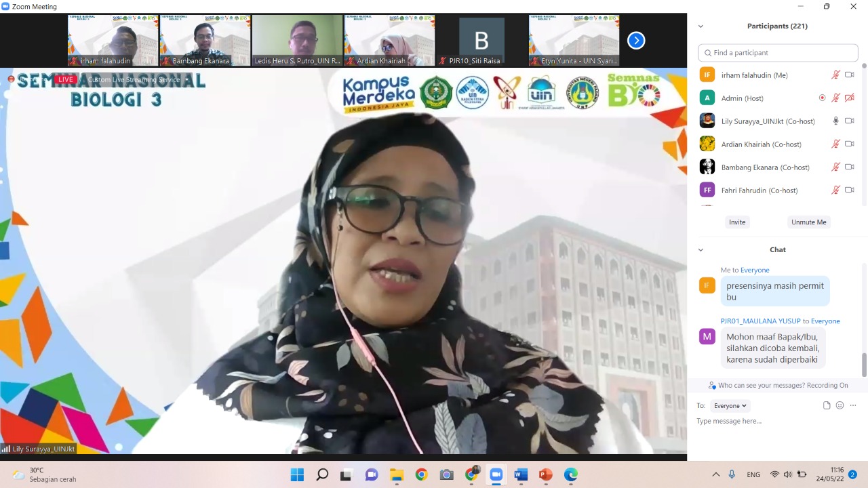Click the signal strength icon by Lily Surayya

(5, 449)
